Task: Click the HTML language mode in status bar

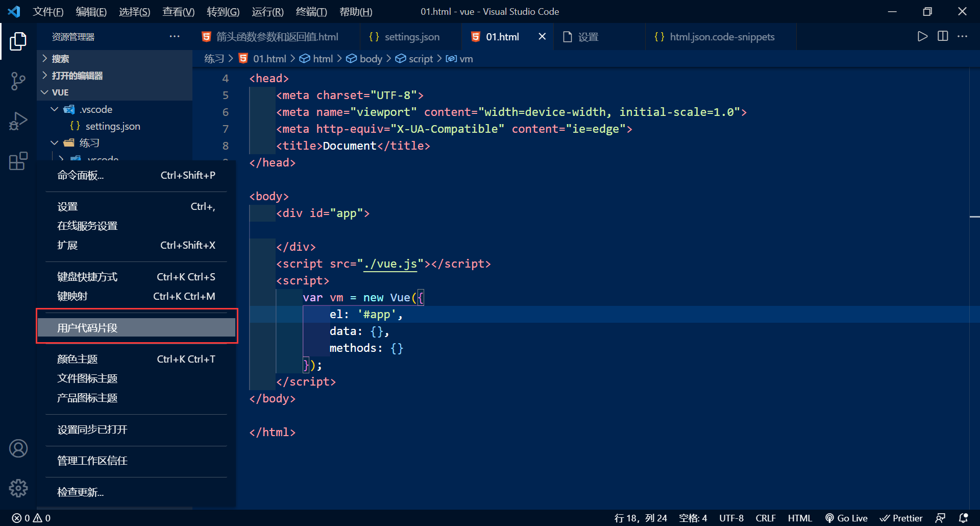Action: [x=799, y=518]
